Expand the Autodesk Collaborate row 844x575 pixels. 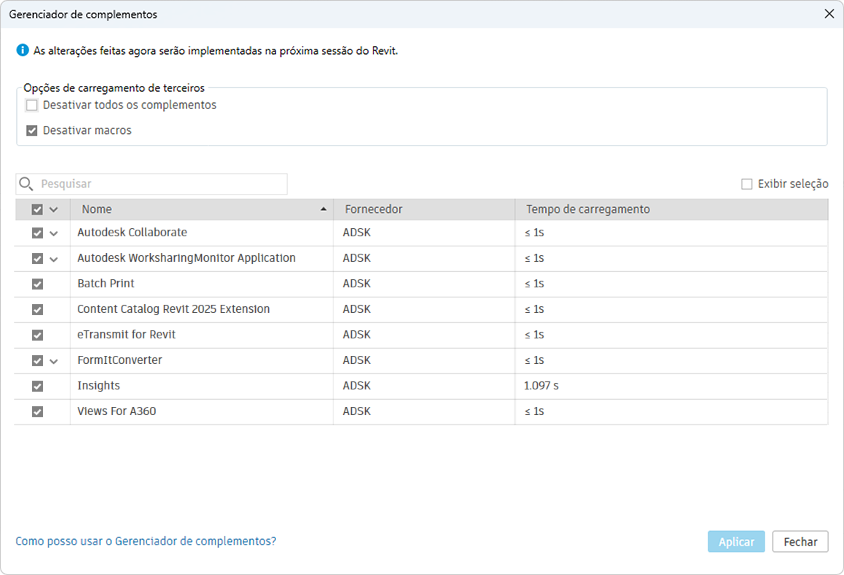54,233
